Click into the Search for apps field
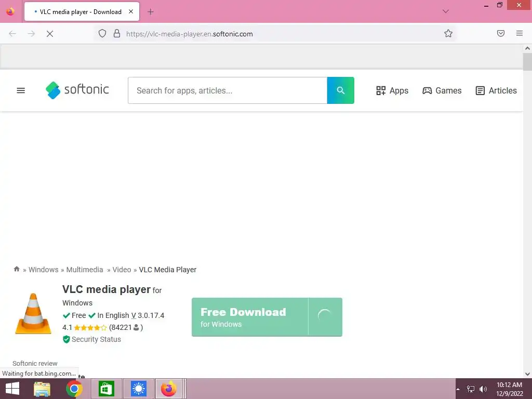532x399 pixels. [228, 90]
